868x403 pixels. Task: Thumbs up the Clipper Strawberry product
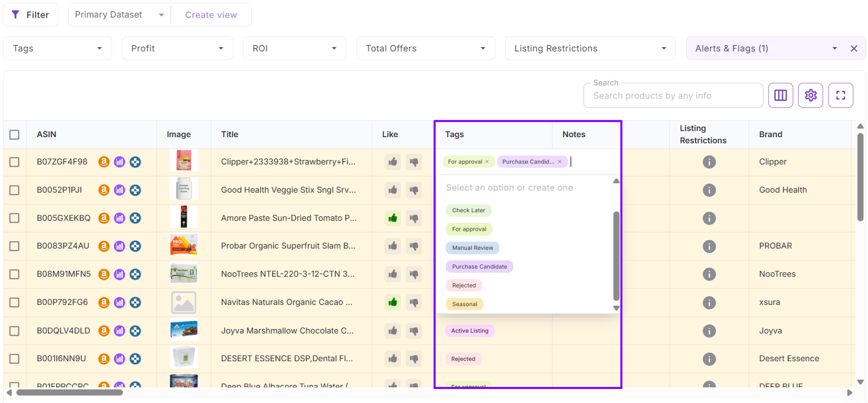coord(393,162)
